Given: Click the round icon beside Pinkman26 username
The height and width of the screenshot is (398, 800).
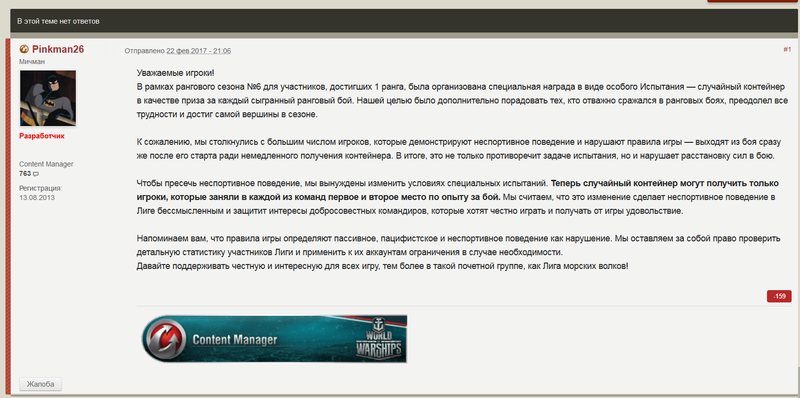Looking at the screenshot, I should pos(23,49).
